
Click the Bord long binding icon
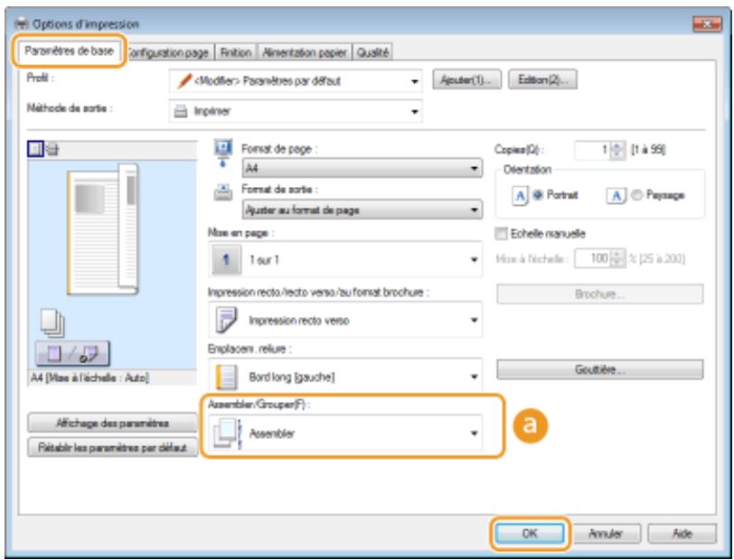[226, 377]
